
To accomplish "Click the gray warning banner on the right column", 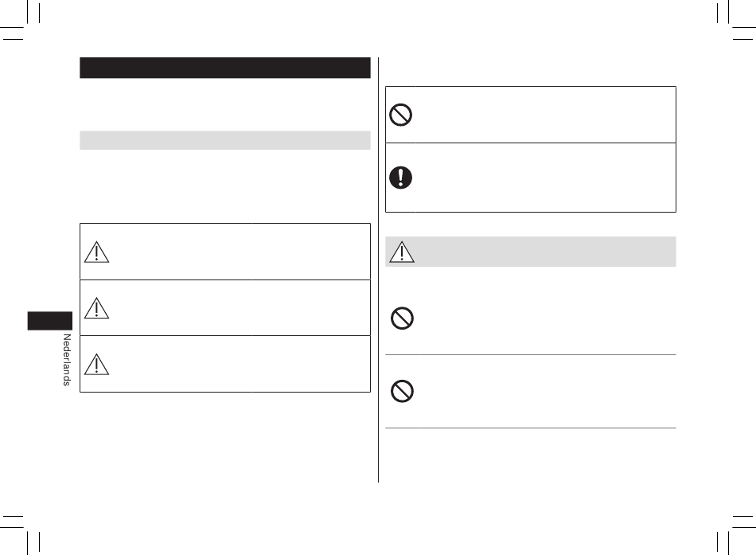I will click(x=530, y=252).
